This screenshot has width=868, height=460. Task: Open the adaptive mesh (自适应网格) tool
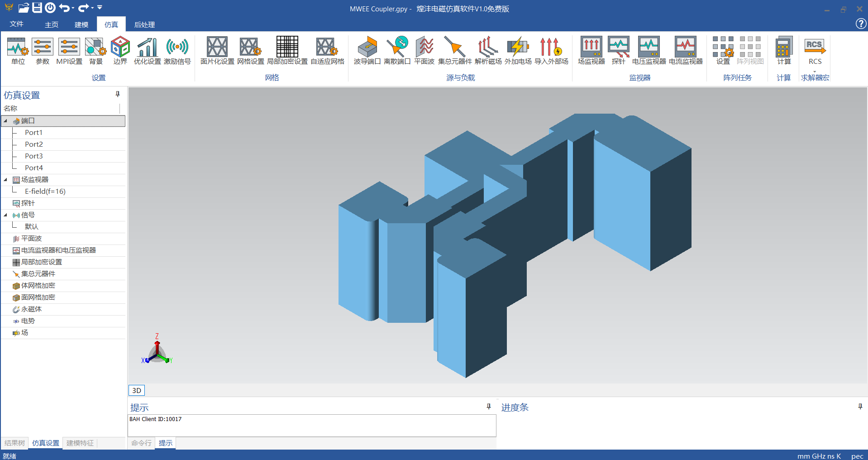(x=327, y=47)
